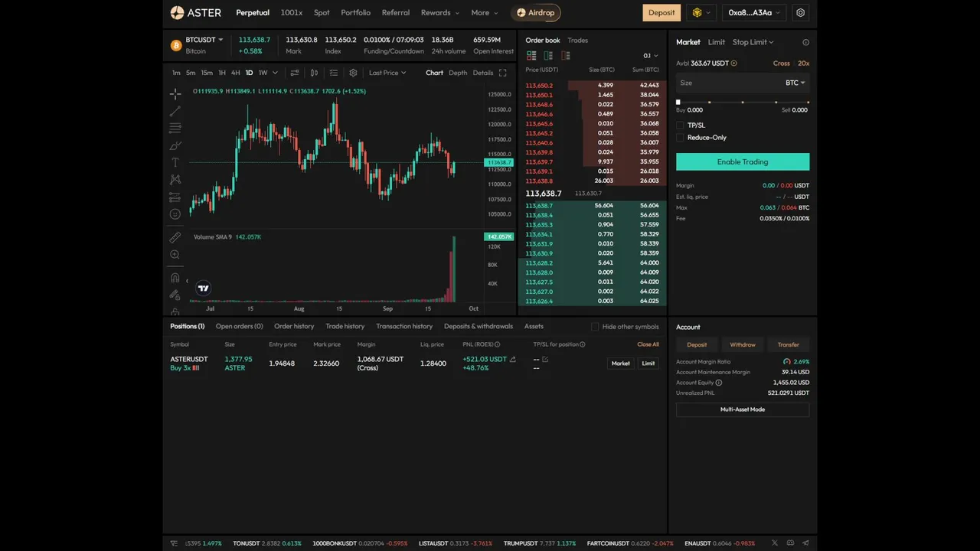Change order book grouping 0.1
Viewport: 980px width, 551px height.
(650, 55)
